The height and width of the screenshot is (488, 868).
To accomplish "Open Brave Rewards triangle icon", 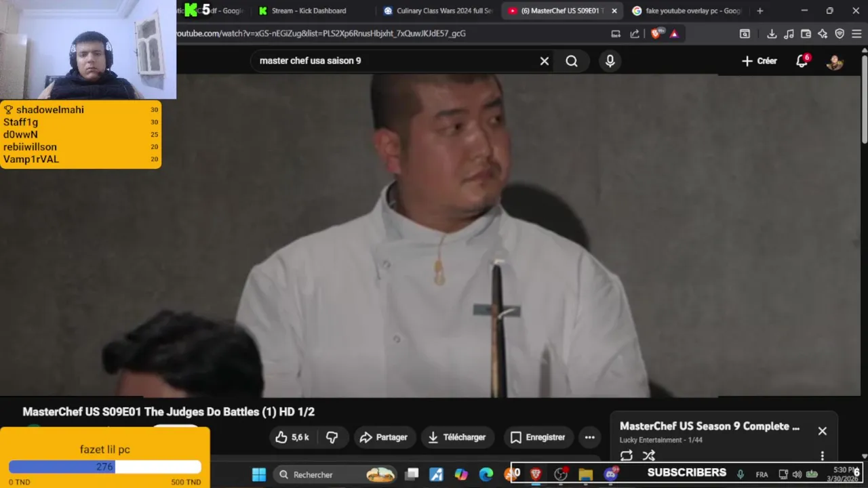I will 674,34.
